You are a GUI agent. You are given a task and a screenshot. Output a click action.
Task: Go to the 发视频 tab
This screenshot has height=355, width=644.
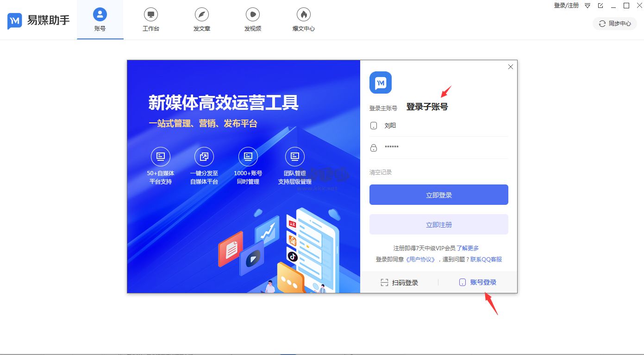click(253, 19)
